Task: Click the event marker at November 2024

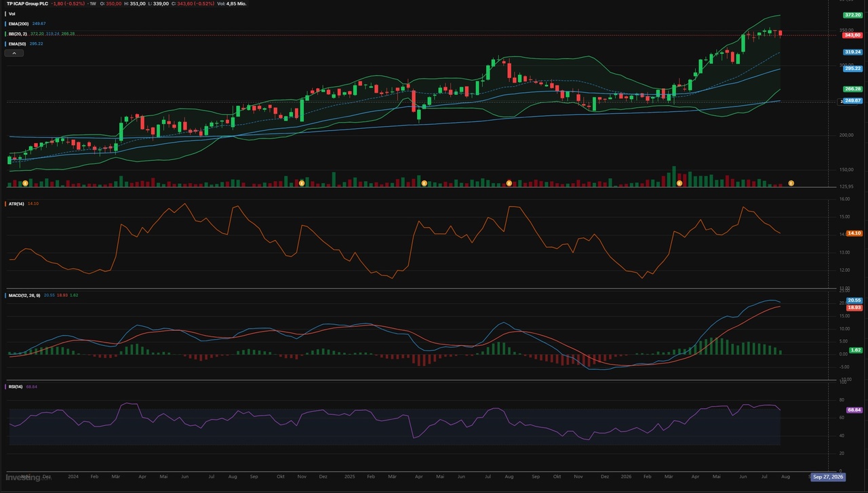Action: (302, 183)
